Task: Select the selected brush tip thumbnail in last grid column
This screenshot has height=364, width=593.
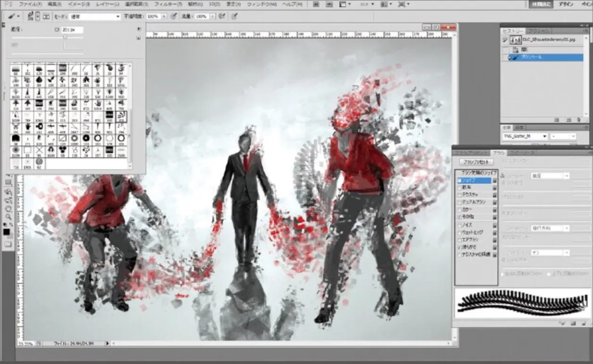Action: tap(121, 116)
